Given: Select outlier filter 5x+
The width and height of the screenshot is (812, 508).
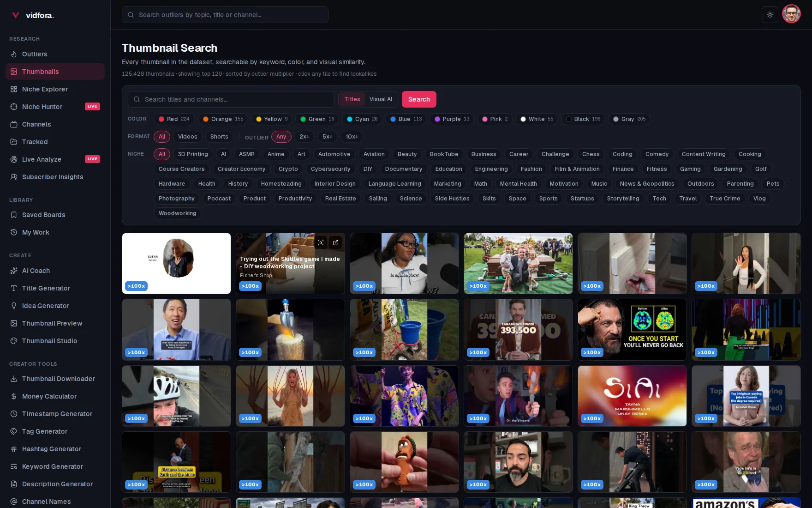Looking at the screenshot, I should tap(328, 137).
